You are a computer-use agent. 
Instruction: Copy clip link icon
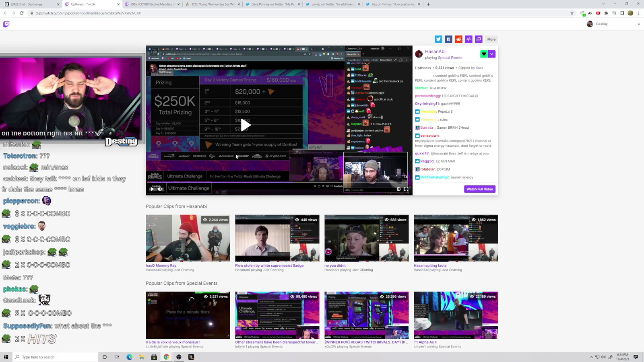coord(479,39)
